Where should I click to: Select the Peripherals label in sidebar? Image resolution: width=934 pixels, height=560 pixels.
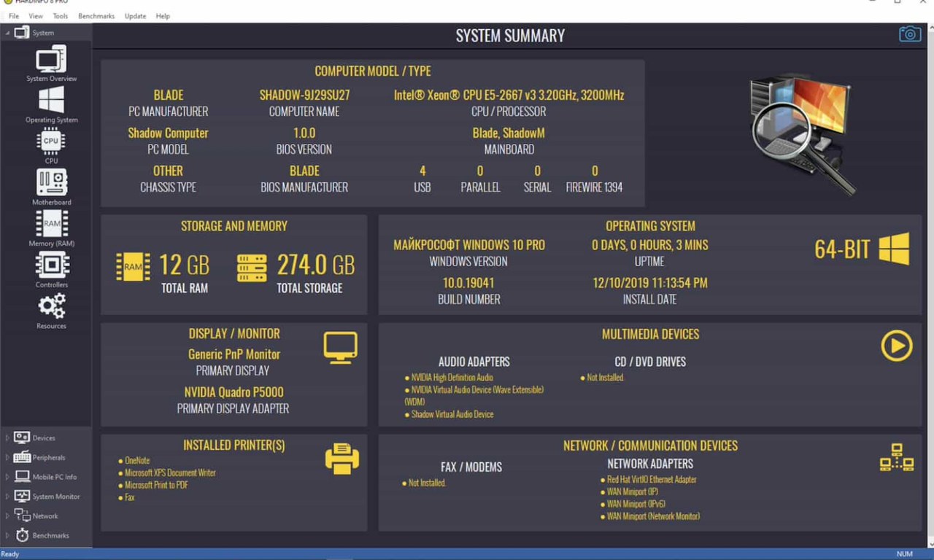[x=49, y=458]
